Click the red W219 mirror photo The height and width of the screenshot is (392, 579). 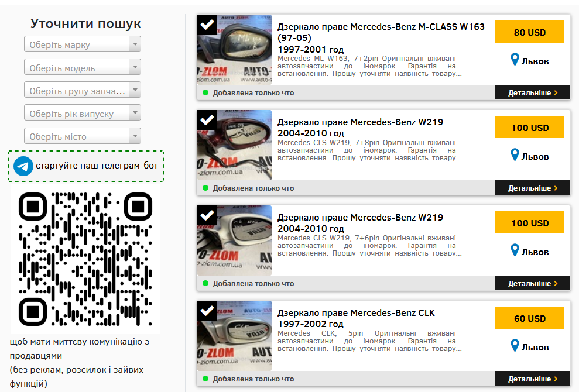coord(235,145)
